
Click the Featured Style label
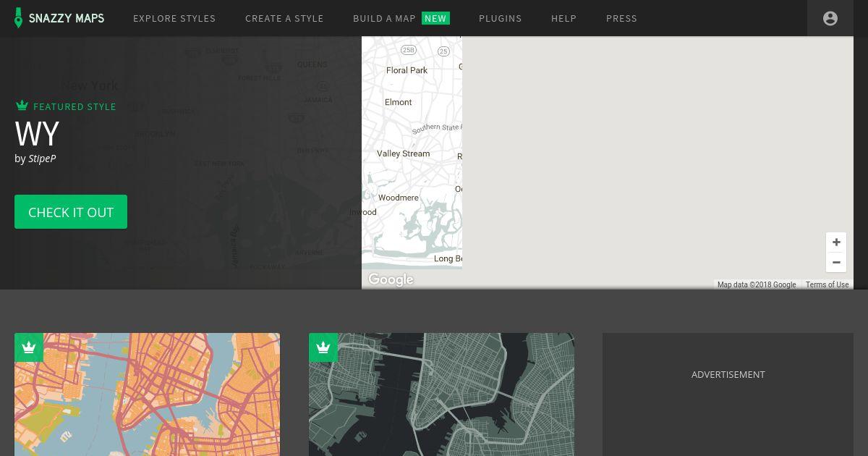(75, 106)
